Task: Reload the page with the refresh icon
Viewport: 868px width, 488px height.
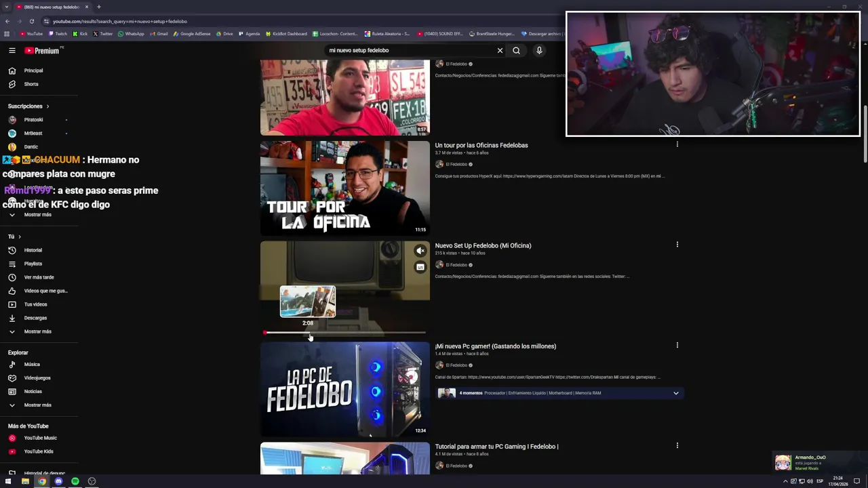Action: [31, 21]
